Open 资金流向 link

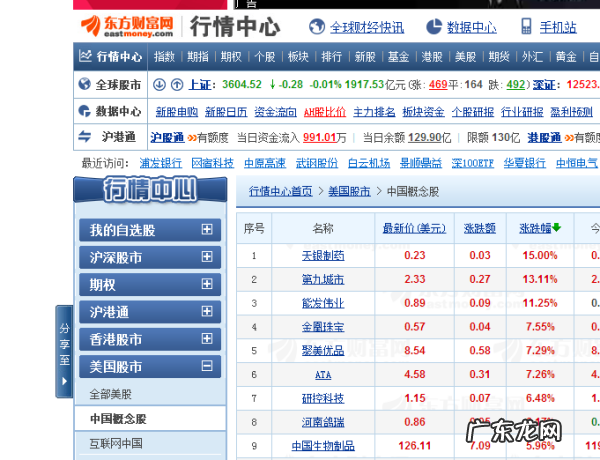[x=276, y=112]
